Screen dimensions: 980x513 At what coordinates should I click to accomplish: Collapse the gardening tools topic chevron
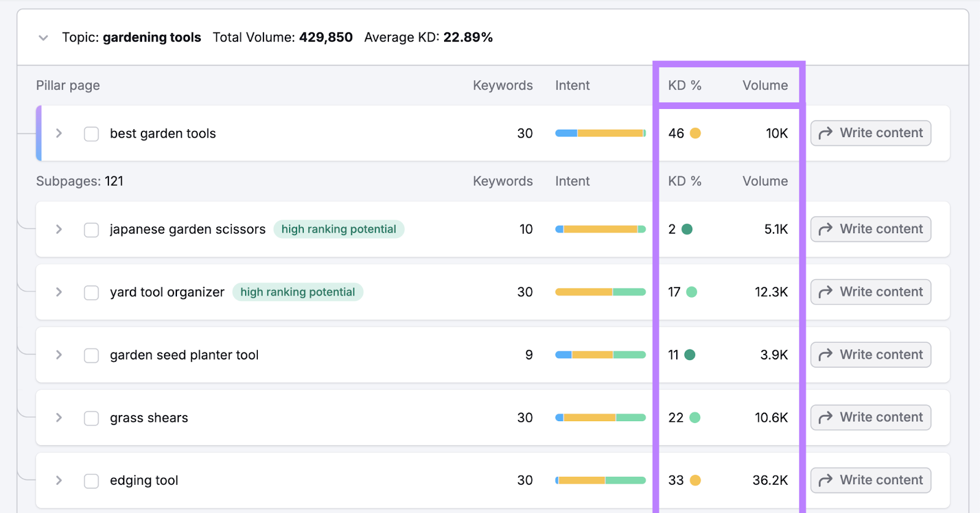click(43, 38)
